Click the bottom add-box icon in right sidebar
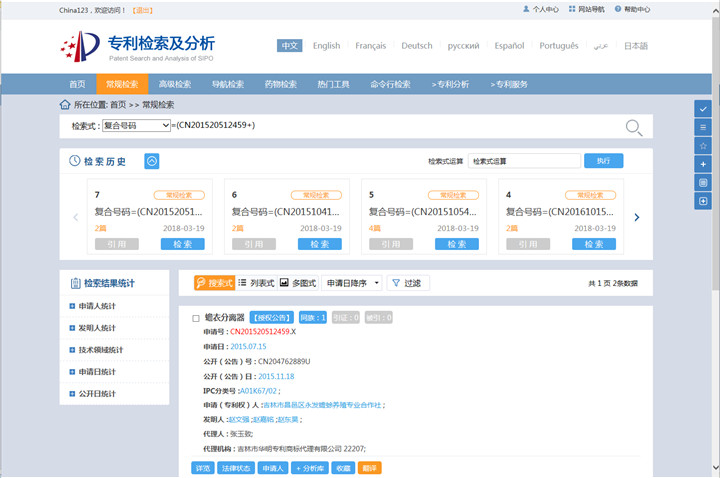Viewport: 720px width, 478px height. point(703,201)
